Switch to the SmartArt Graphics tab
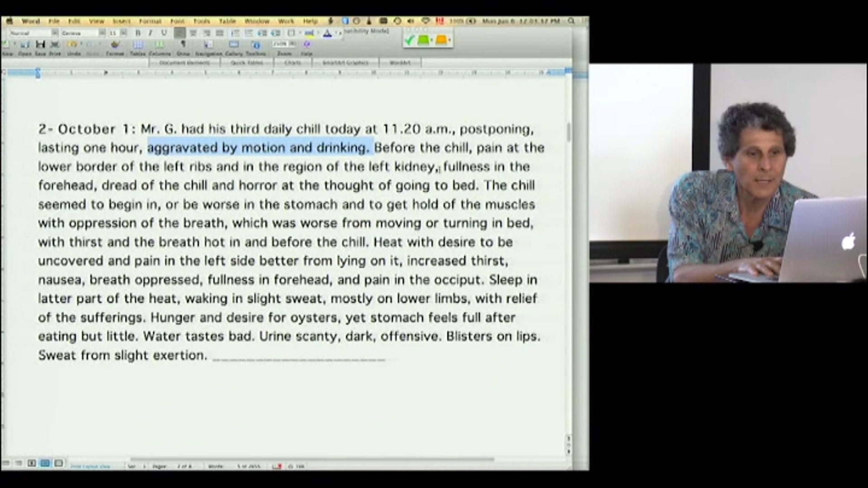This screenshot has height=488, width=868. click(345, 63)
